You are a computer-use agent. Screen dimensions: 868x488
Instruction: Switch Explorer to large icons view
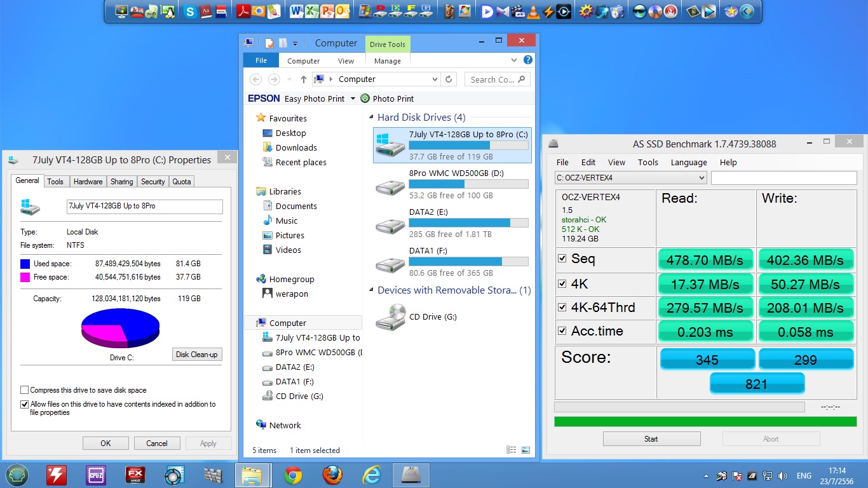click(x=526, y=450)
